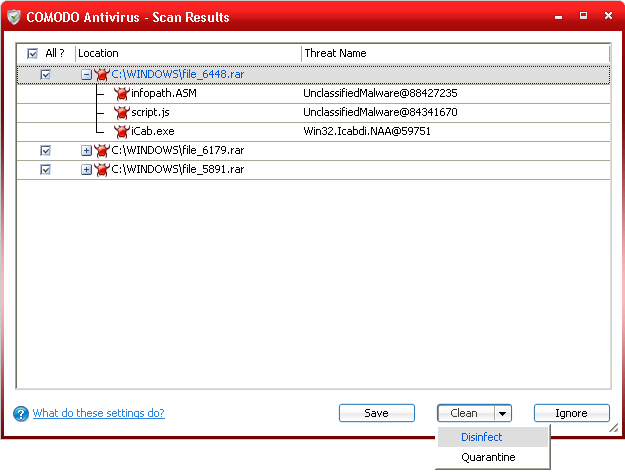
Task: Click threat name Win32.Icabdi.NAA@59751
Action: coord(367,131)
